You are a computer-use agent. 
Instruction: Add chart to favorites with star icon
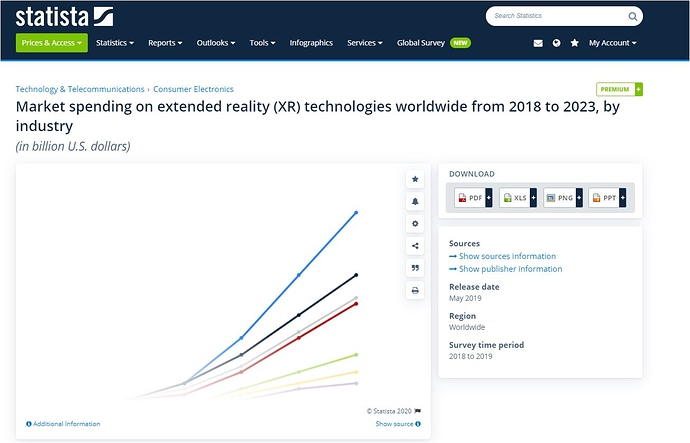click(x=415, y=179)
